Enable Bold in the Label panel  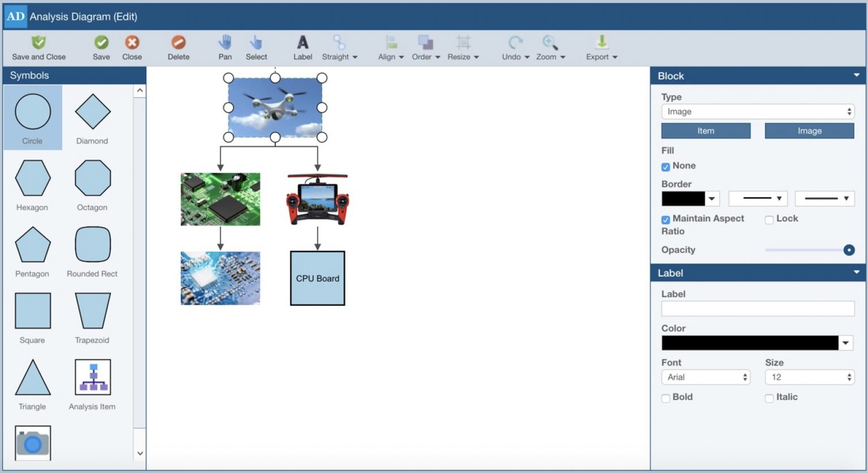click(x=665, y=398)
